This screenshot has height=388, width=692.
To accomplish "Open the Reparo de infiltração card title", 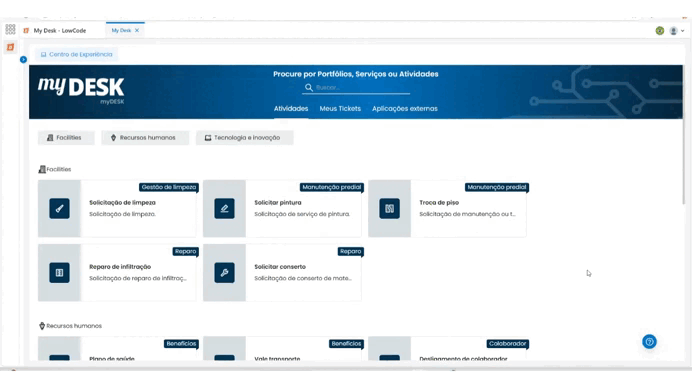I will (x=120, y=267).
